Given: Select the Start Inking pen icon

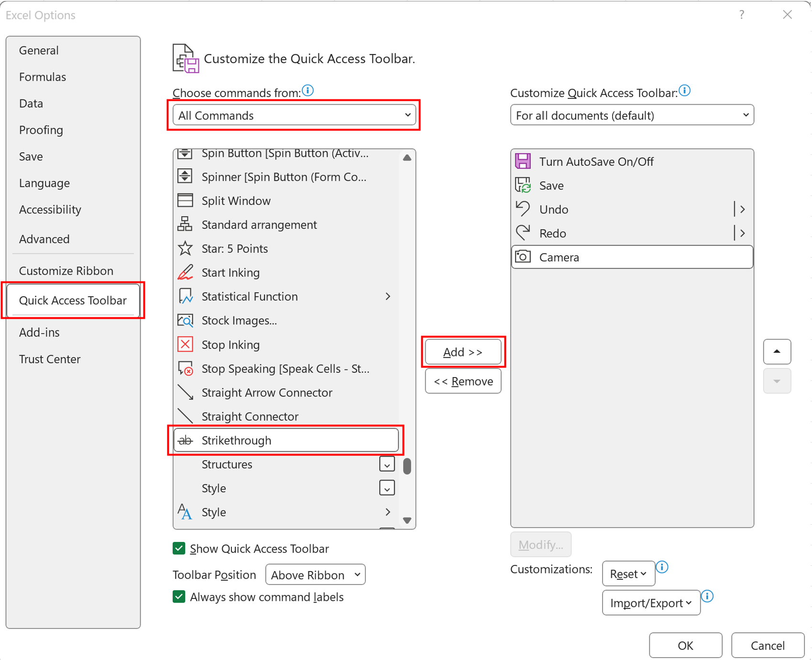Looking at the screenshot, I should click(185, 272).
